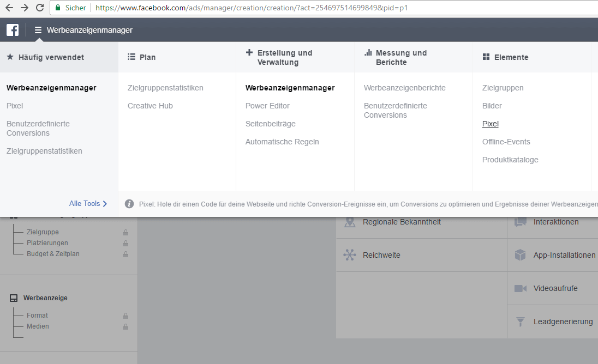Open Pixel under Häufig verwendet
598x364 pixels.
pyautogui.click(x=15, y=106)
